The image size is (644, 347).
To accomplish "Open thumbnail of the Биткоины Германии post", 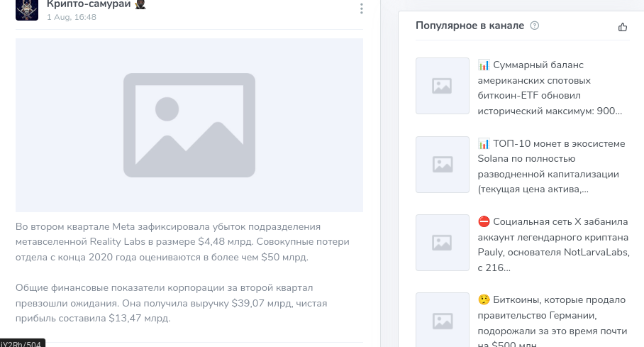I will pos(443,320).
